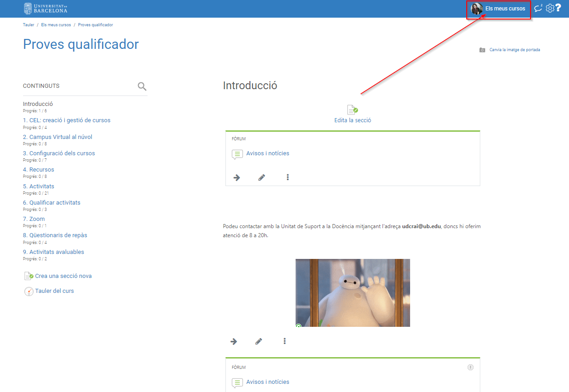Click the info icon on the bottom forum card

470,367
